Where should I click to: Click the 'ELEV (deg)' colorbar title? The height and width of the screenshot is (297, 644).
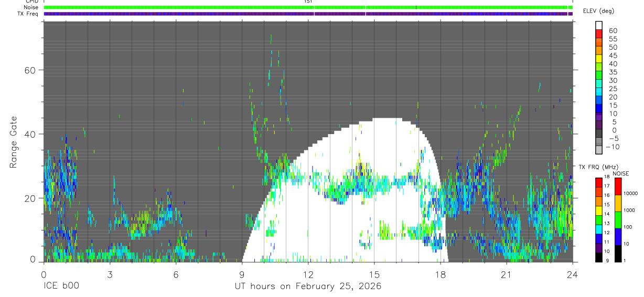pyautogui.click(x=598, y=11)
